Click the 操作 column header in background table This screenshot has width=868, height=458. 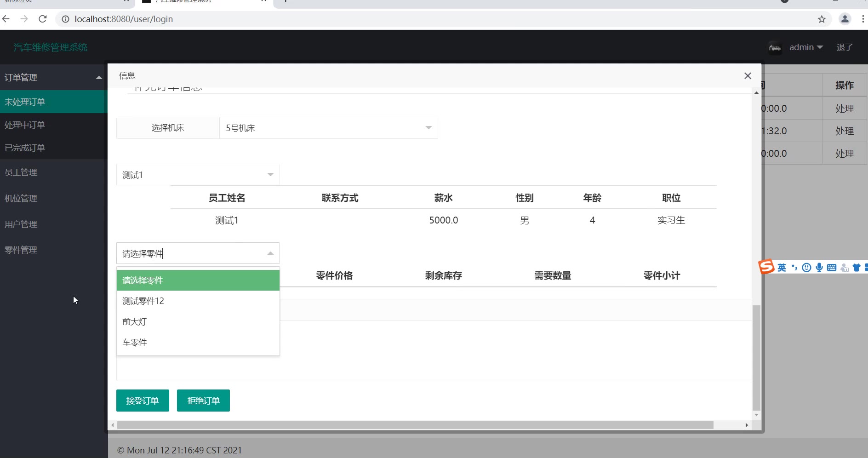[845, 85]
